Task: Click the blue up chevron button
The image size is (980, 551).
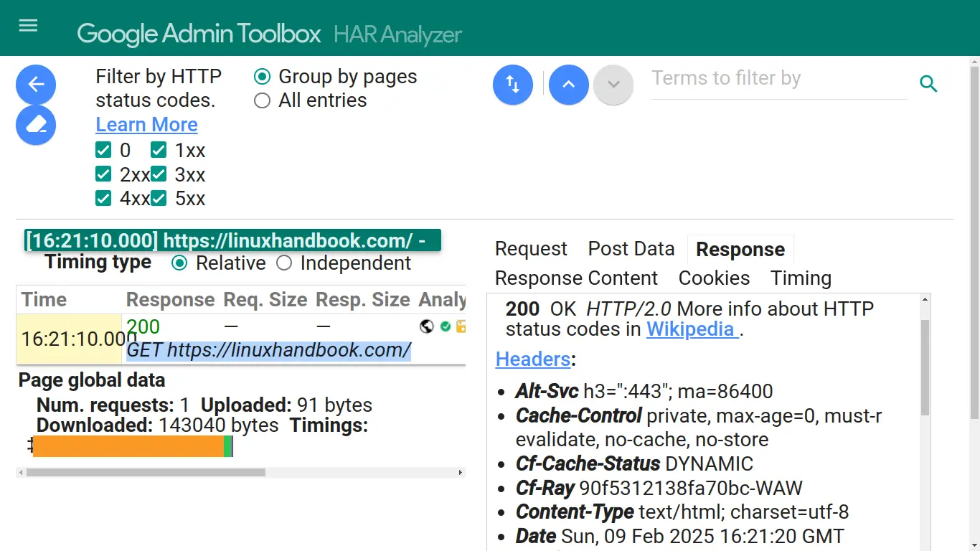Action: 569,85
